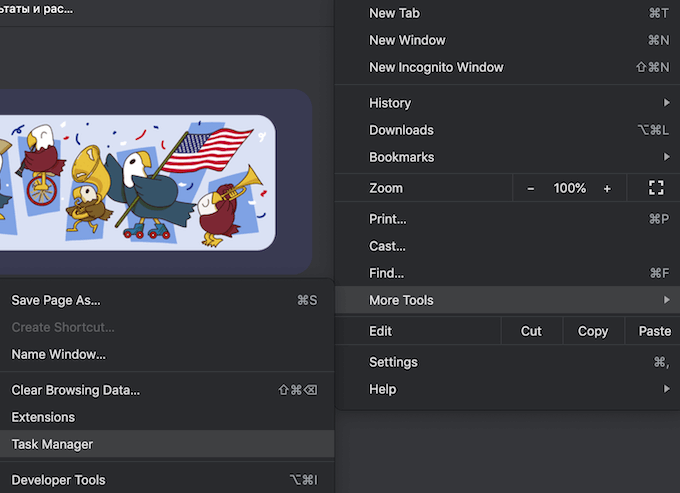The height and width of the screenshot is (493, 680).
Task: Open the Downloads page
Action: tap(401, 130)
